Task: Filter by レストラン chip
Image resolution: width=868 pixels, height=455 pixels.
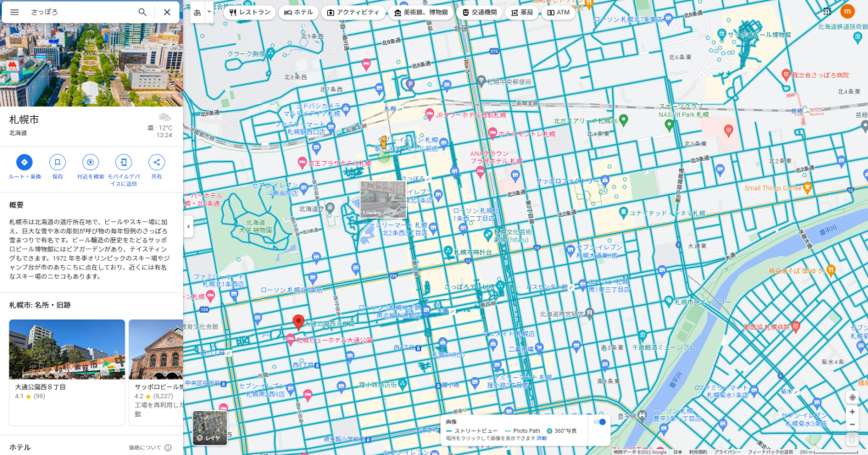Action: pyautogui.click(x=250, y=12)
